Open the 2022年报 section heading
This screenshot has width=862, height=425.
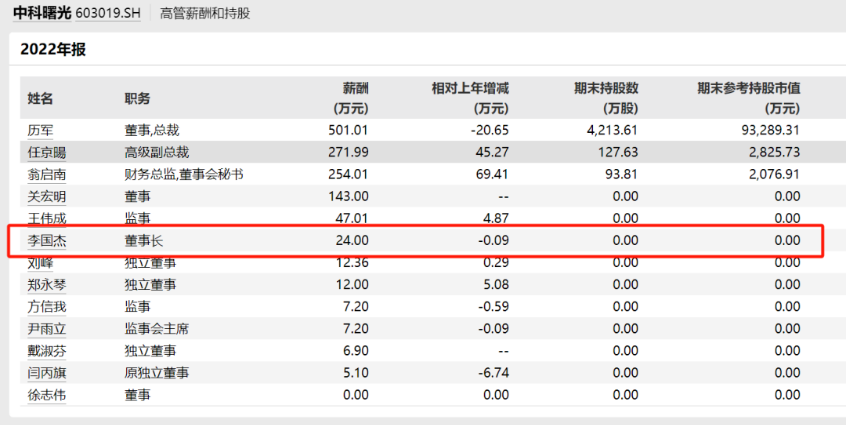53,49
